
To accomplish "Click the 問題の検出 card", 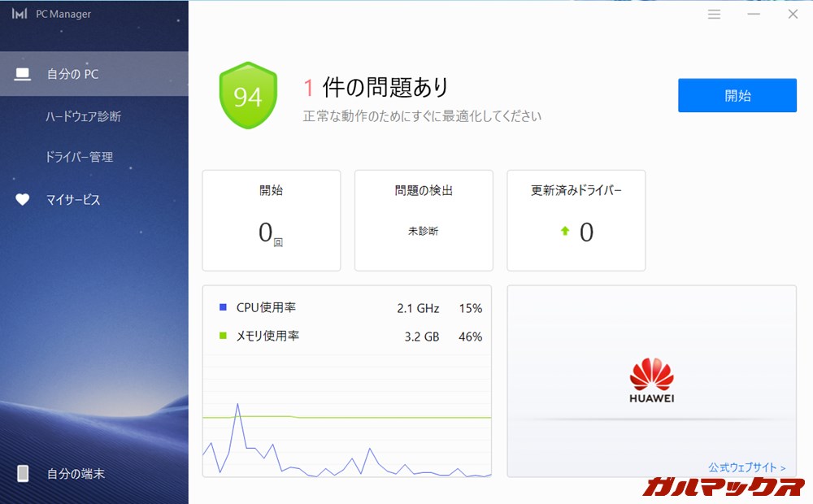I will coord(423,219).
